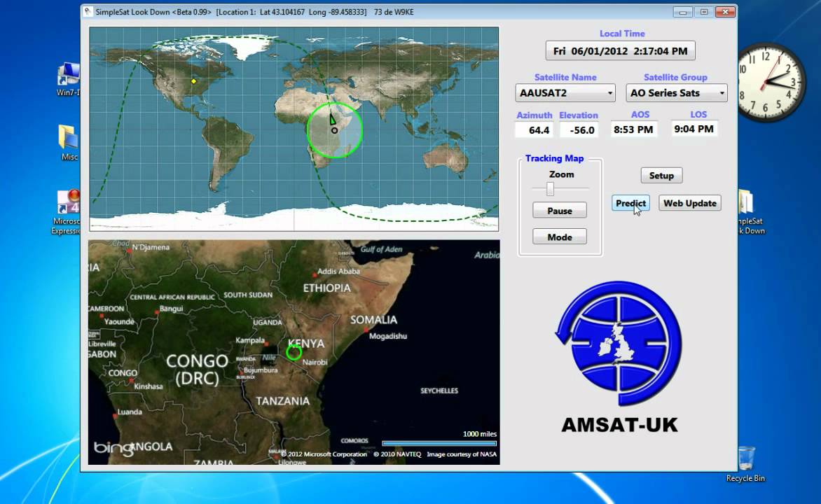Click the yellow ground station marker on the map
Screen dimensions: 821x504
pos(194,81)
